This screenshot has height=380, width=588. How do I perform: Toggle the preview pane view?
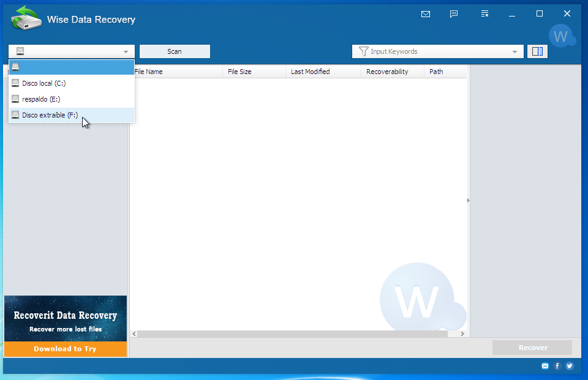pos(537,51)
